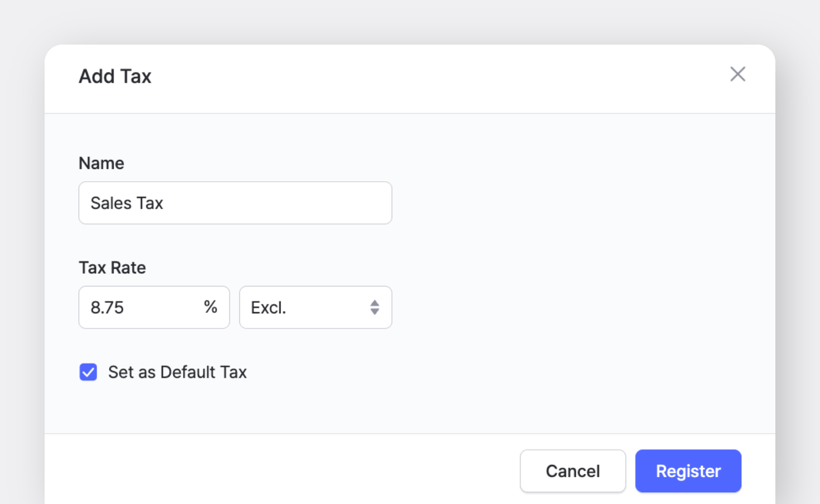
Task: Click the Name field containing Sales Tax
Action: click(x=235, y=203)
